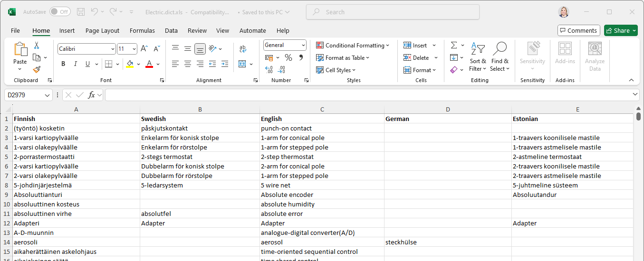Apply the yellow fill color swatch
Screen dimensions: 644x261
[x=130, y=64]
